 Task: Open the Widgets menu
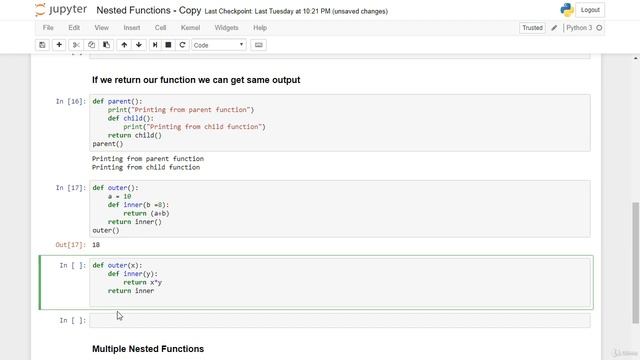click(x=226, y=28)
